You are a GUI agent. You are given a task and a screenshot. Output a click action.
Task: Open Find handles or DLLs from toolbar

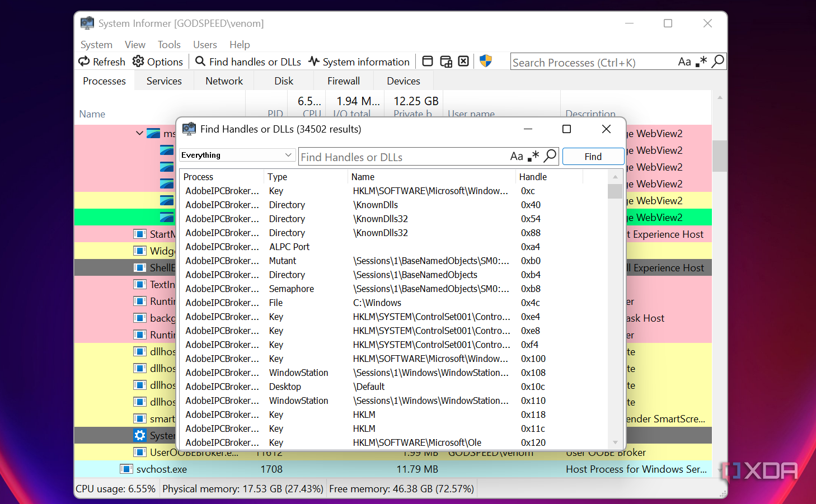point(248,62)
